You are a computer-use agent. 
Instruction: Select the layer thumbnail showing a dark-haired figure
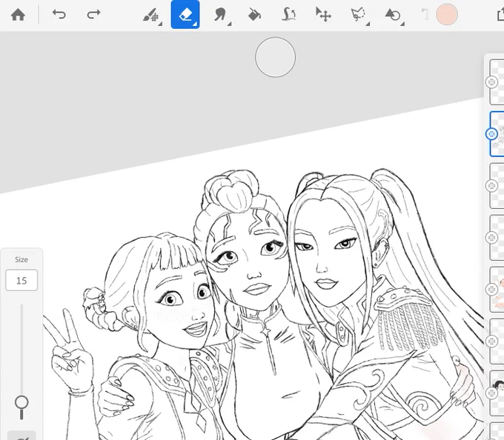tap(497, 393)
